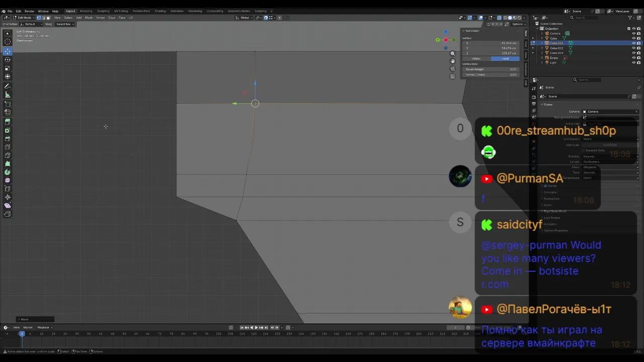644x362 pixels.
Task: Switch orthographic/perspective grid icon in viewport
Action: point(452,76)
